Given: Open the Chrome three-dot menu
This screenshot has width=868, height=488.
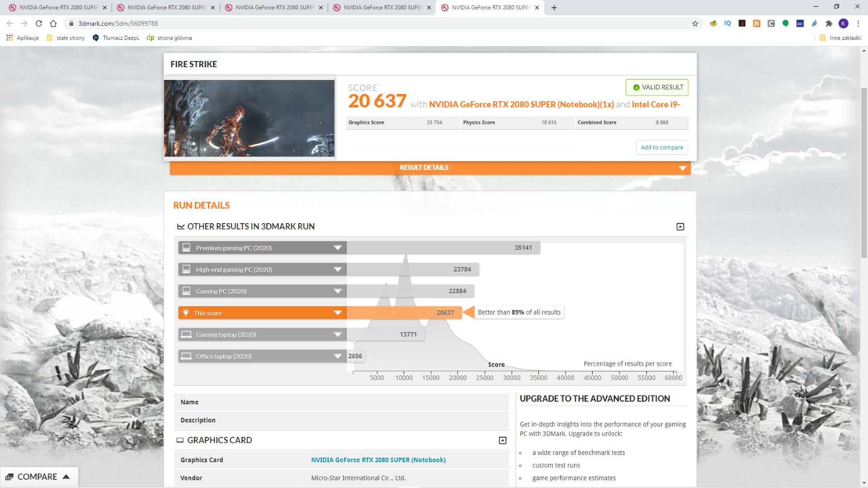Looking at the screenshot, I should click(x=858, y=23).
